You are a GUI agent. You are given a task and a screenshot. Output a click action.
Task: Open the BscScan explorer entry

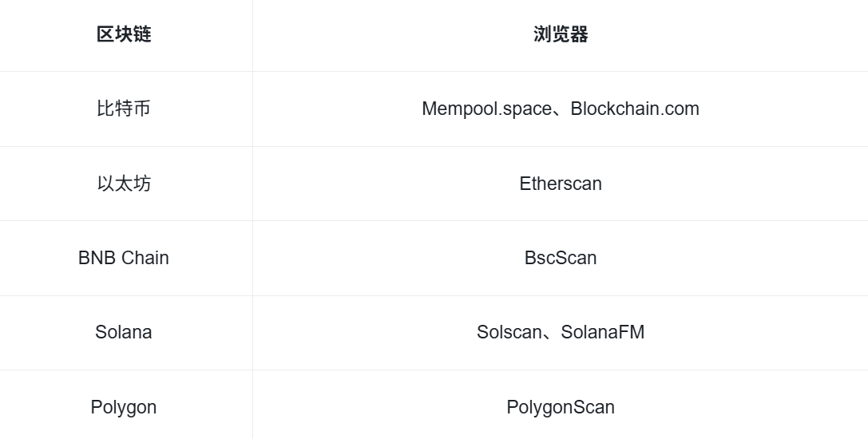(x=561, y=258)
